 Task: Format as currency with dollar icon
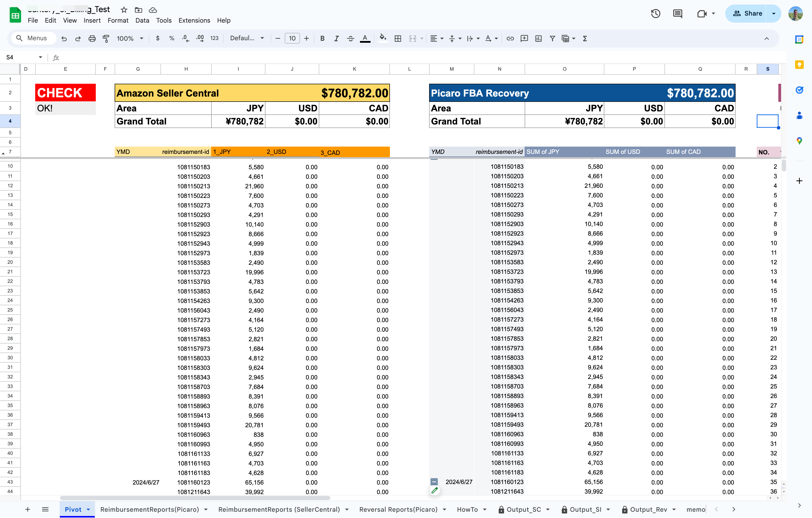(157, 38)
